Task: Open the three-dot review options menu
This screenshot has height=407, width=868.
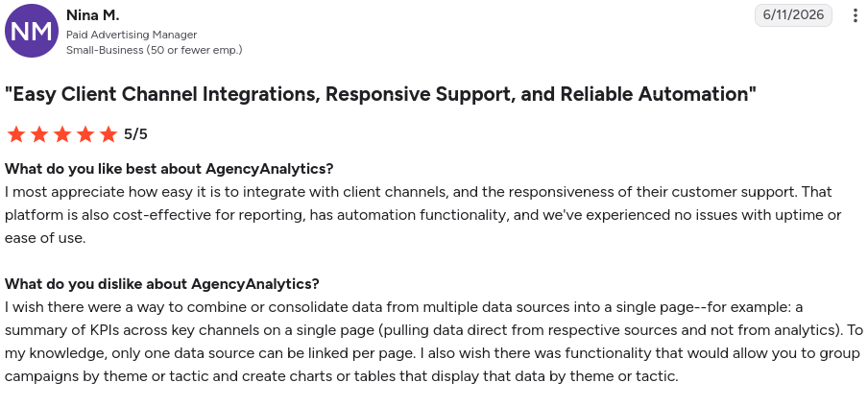Action: coord(856,15)
